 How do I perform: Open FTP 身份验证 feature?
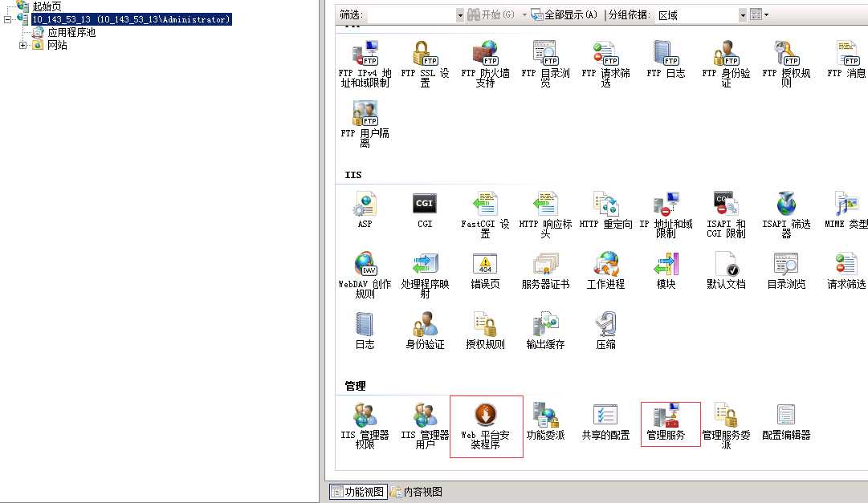tap(727, 64)
